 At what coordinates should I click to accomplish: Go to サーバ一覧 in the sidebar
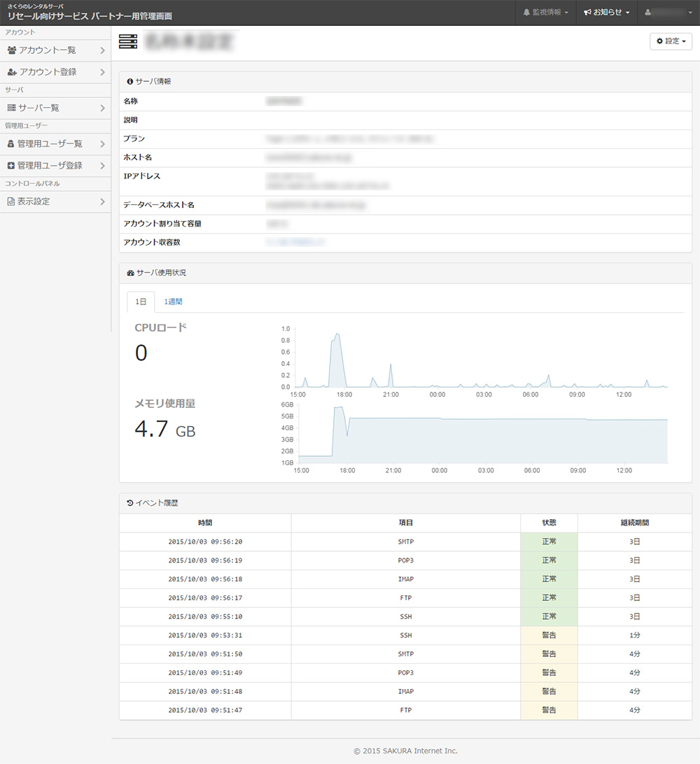tap(39, 108)
